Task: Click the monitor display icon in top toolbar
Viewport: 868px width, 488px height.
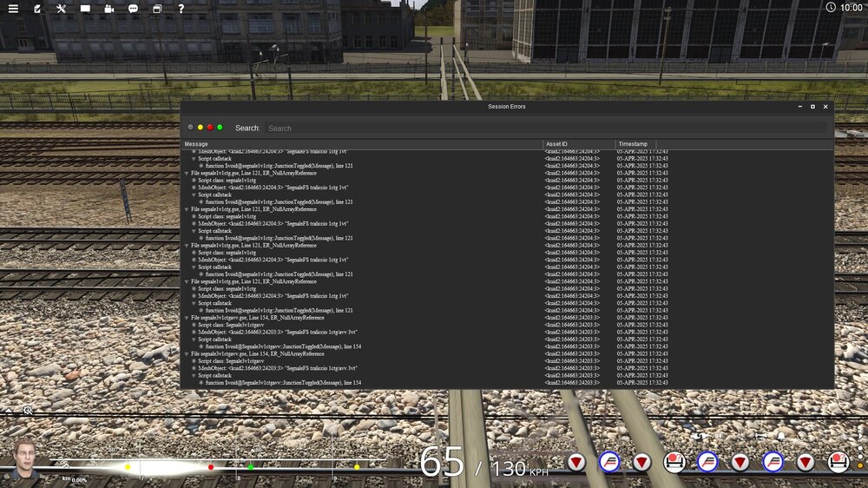Action: click(x=85, y=9)
